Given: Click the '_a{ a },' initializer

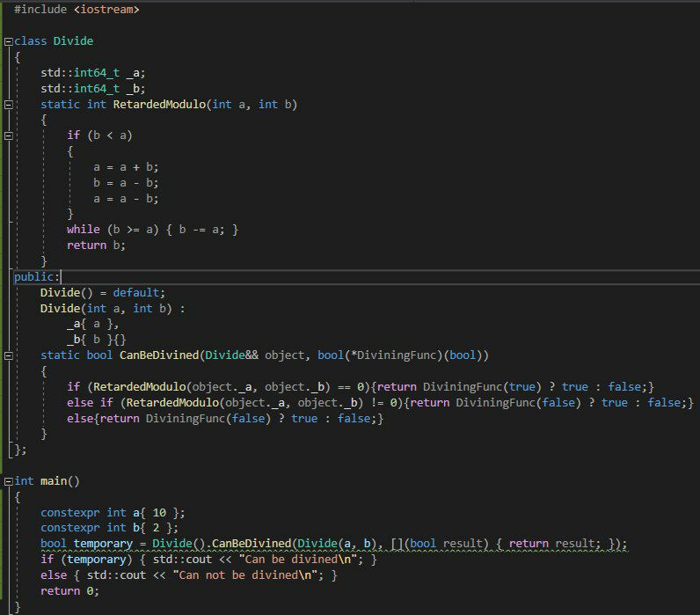Looking at the screenshot, I should pyautogui.click(x=93, y=325).
